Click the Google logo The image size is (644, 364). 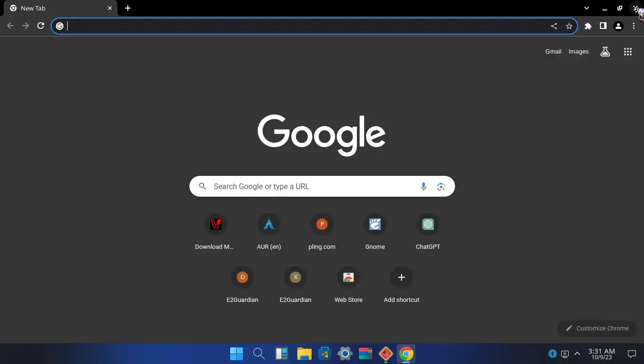pos(322,135)
